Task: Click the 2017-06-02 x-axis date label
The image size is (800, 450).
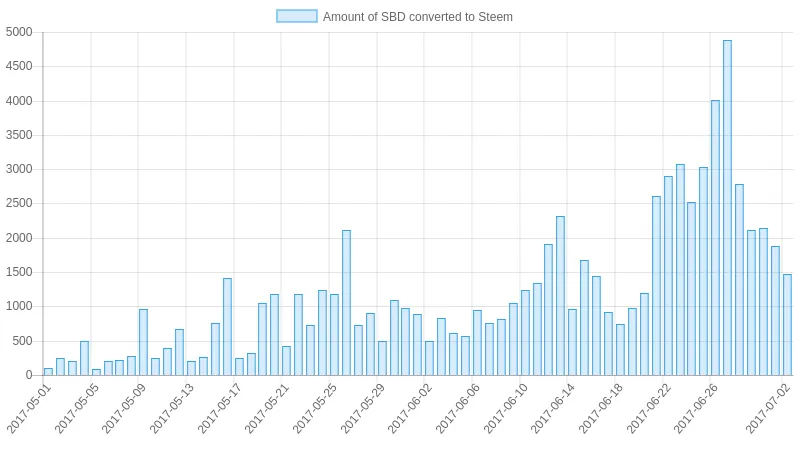Action: 409,409
